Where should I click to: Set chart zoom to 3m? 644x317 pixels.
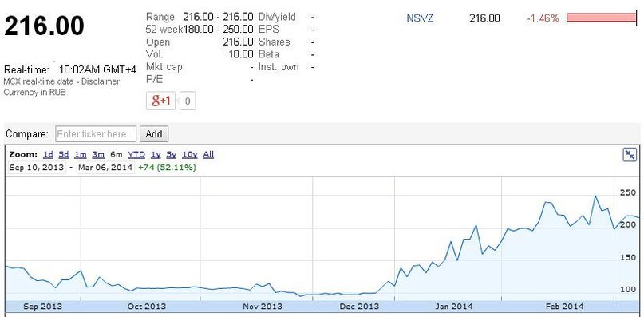pyautogui.click(x=98, y=155)
